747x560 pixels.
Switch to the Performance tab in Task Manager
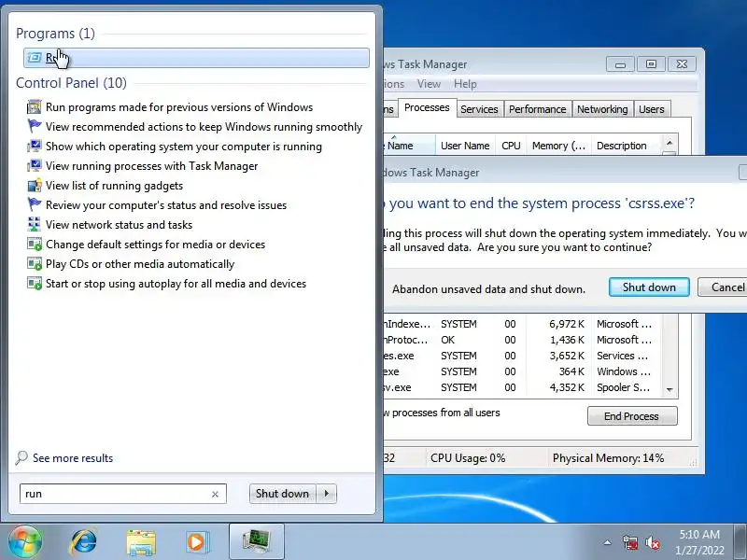tap(538, 109)
